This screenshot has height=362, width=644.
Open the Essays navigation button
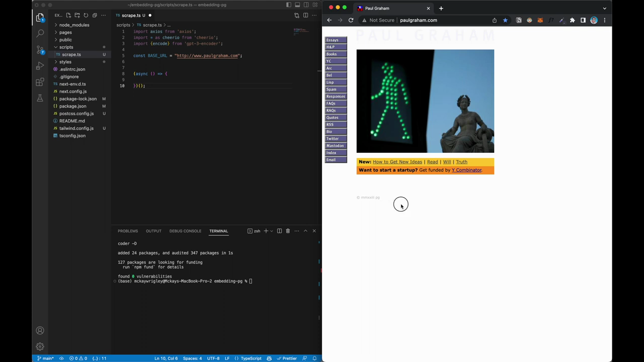tap(336, 40)
